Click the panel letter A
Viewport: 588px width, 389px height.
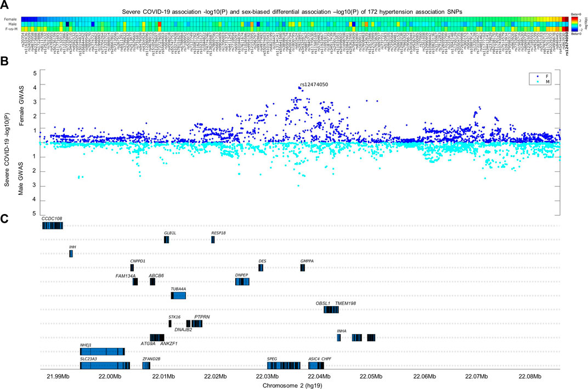[x=4, y=4]
